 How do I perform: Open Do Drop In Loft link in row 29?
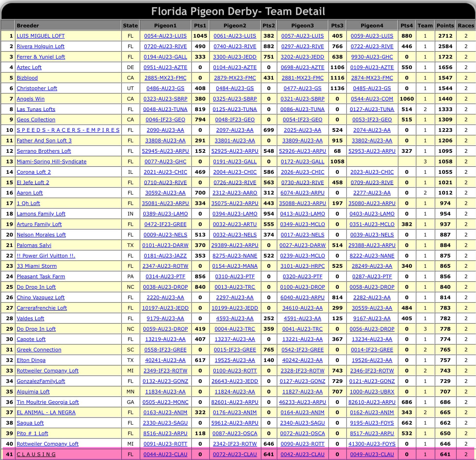[36, 329]
